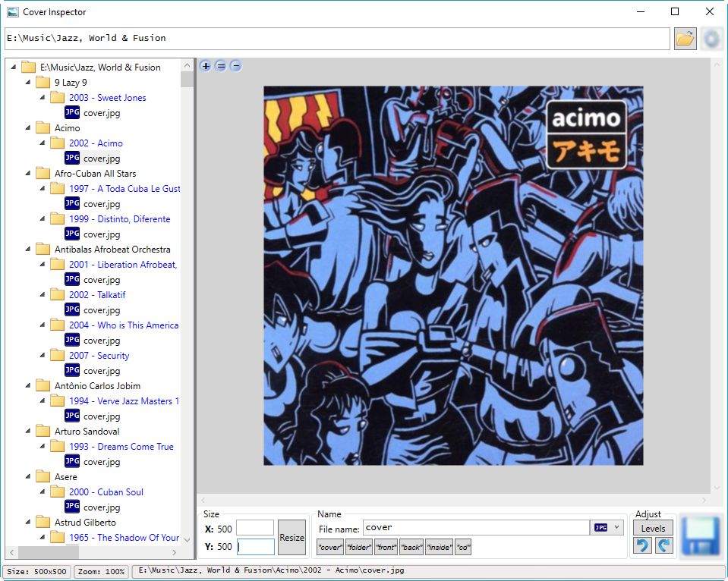The image size is (728, 581).
Task: Click the Resize button
Action: coord(292,537)
